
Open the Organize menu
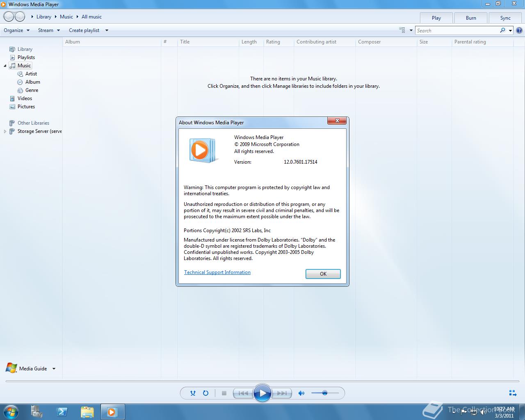pos(17,30)
